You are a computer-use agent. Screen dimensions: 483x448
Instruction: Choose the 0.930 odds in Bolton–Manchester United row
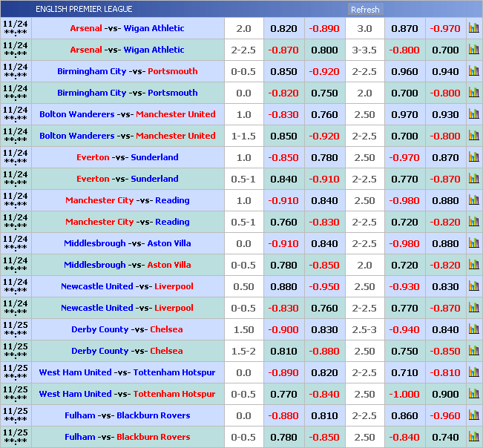[445, 114]
